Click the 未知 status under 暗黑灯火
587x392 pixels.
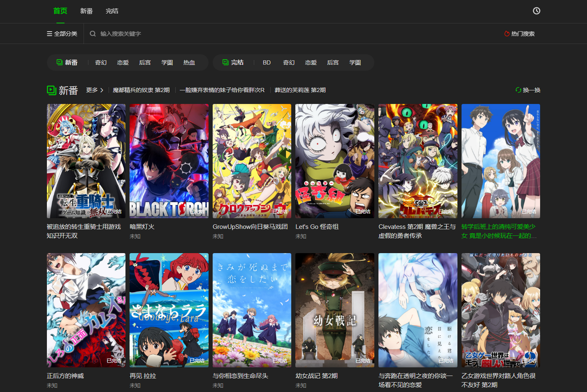click(135, 237)
